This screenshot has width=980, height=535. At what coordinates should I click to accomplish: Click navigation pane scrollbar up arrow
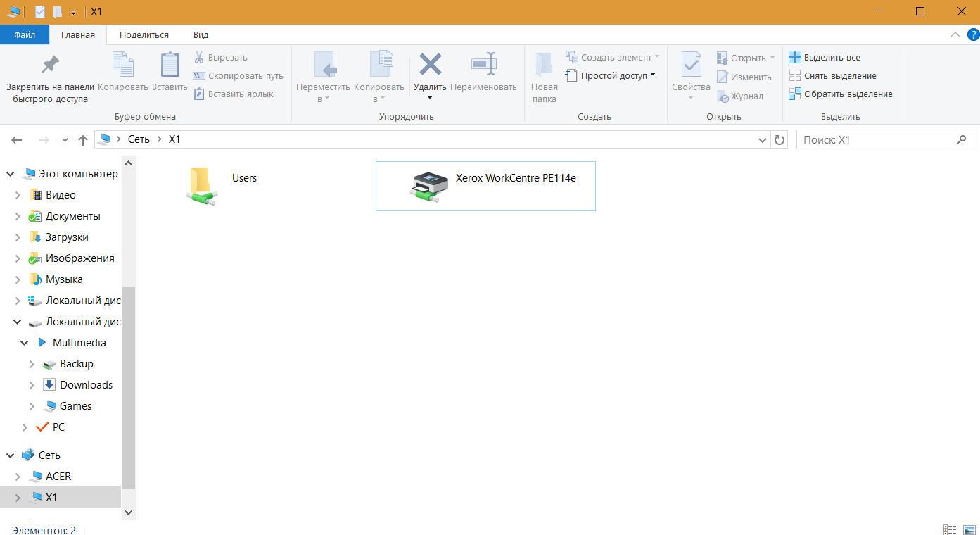(128, 161)
